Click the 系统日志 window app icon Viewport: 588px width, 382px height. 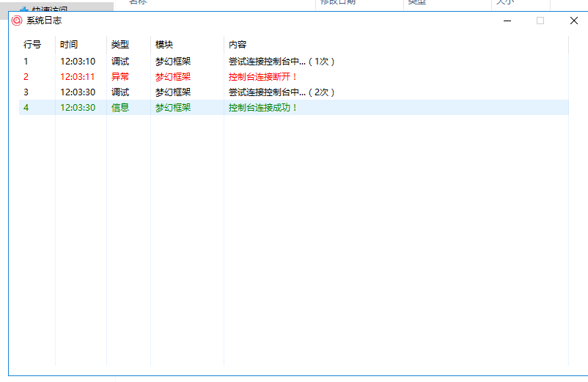point(17,21)
